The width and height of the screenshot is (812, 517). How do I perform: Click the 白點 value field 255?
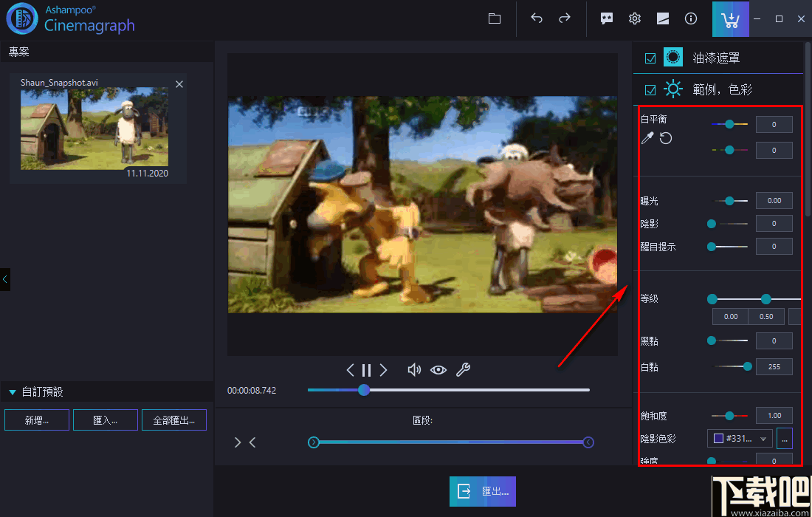coord(774,366)
